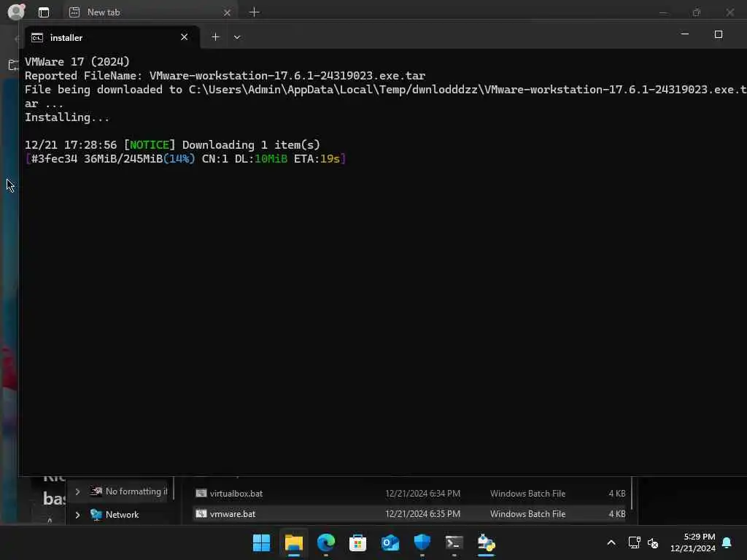Close the installer terminal tab

point(185,37)
